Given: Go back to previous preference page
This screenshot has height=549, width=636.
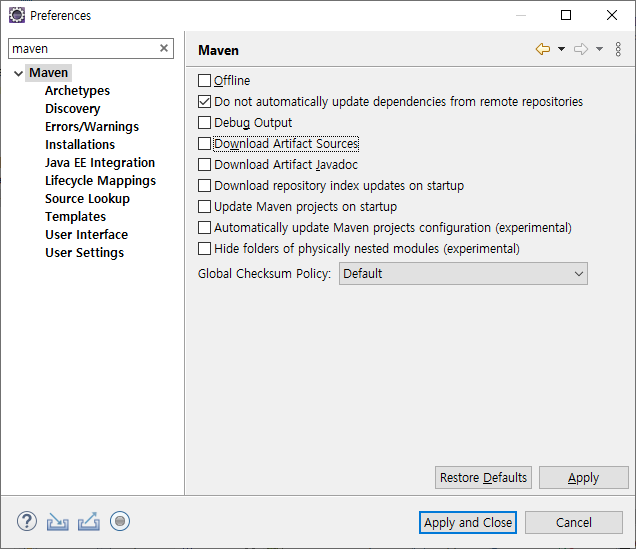Looking at the screenshot, I should pos(543,49).
